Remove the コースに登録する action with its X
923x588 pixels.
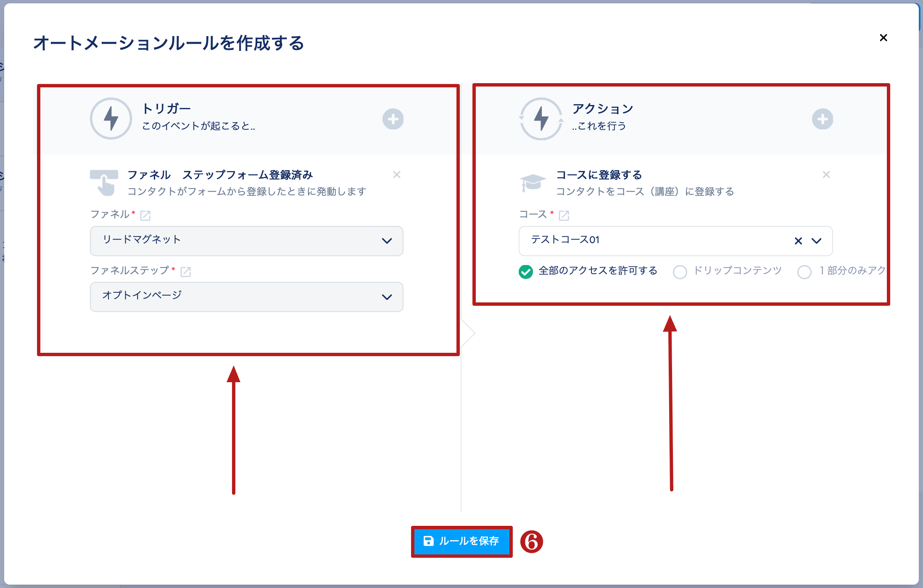[826, 175]
